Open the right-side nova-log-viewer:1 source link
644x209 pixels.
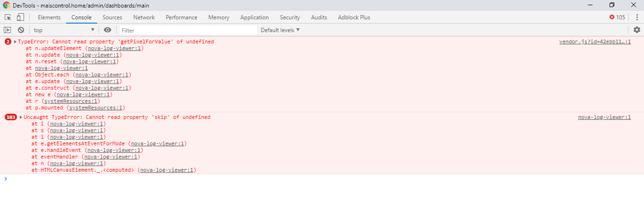pyautogui.click(x=604, y=117)
